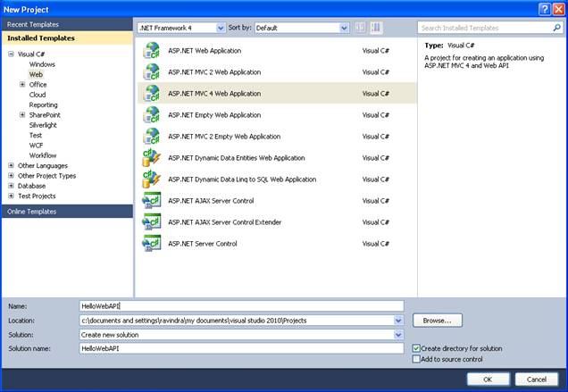Viewport: 568px width, 392px height.
Task: Select the Reporting category
Action: (43, 104)
